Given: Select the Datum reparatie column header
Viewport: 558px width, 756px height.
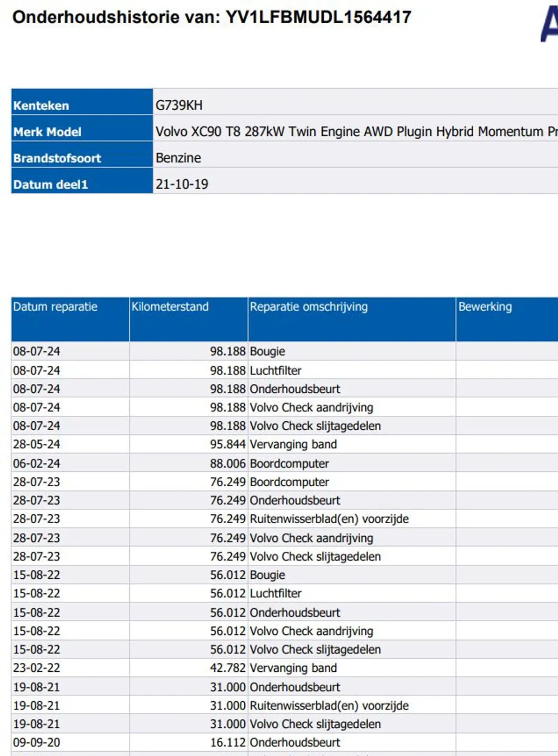Looking at the screenshot, I should click(70, 319).
